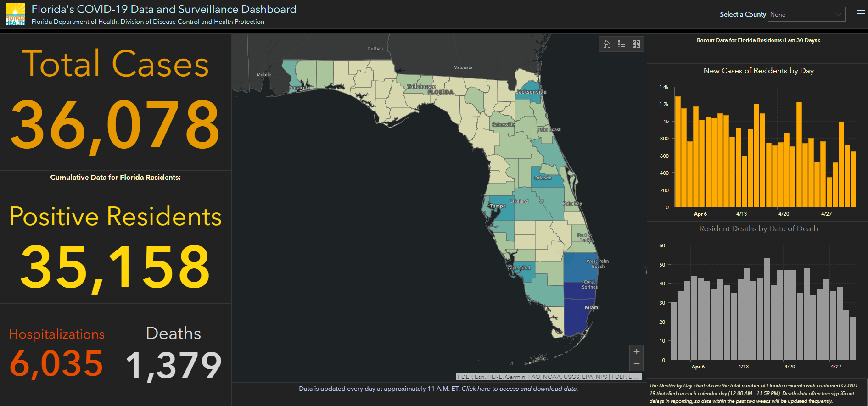Click the county dropdown arrow
The height and width of the screenshot is (406, 868).
pyautogui.click(x=838, y=14)
